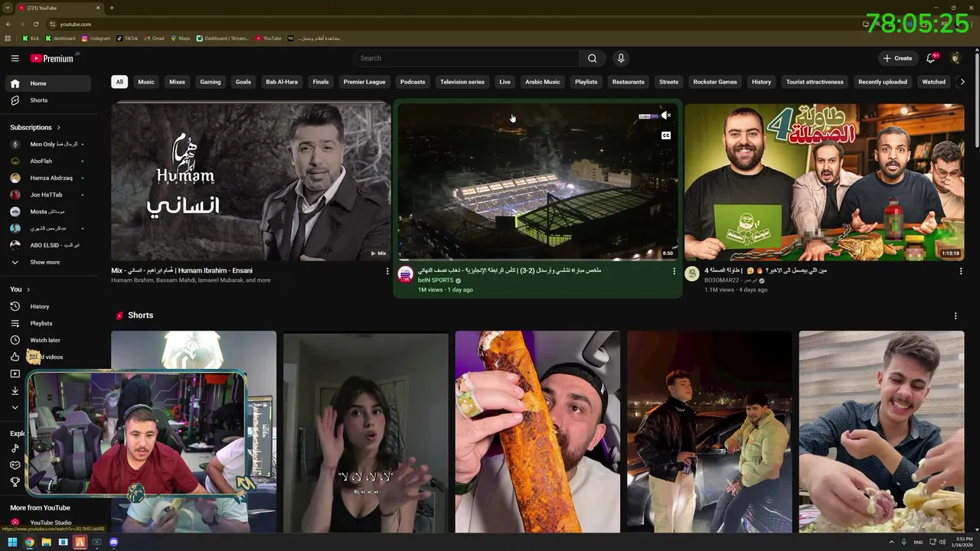Open the Joe HaTTab channel subscription
Image resolution: width=980 pixels, height=551 pixels.
(x=47, y=194)
